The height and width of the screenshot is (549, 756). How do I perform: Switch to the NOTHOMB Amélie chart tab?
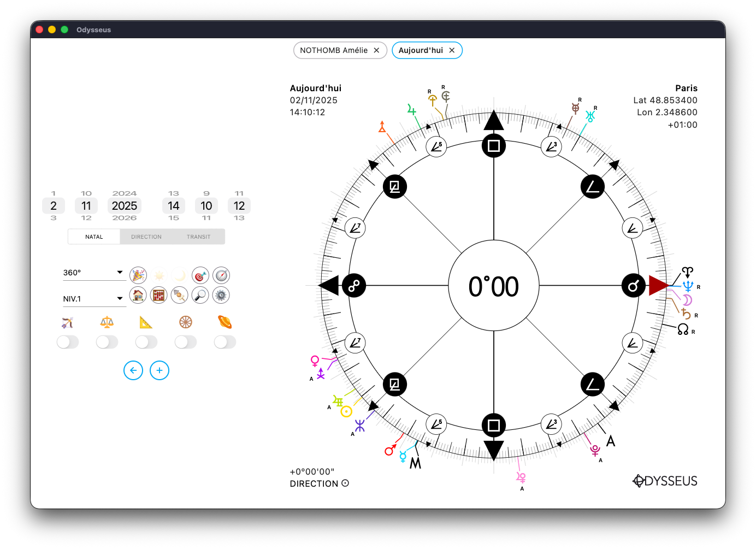[x=334, y=50]
